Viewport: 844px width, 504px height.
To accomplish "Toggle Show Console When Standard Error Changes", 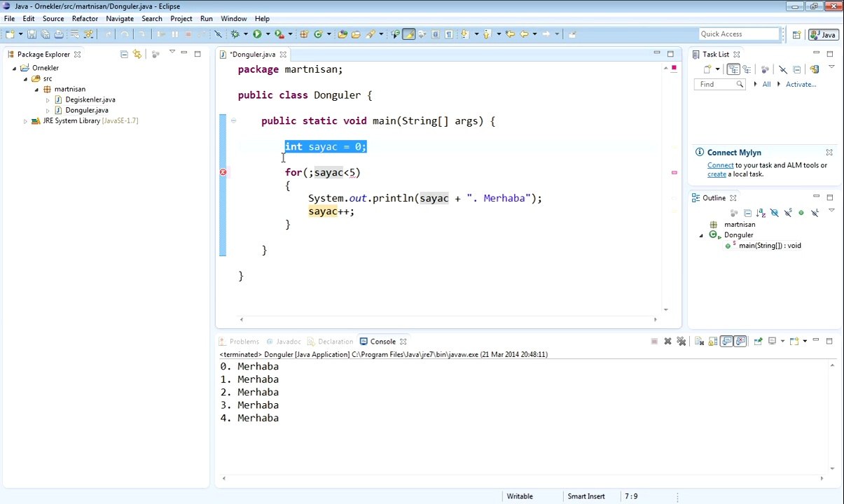I will point(740,341).
